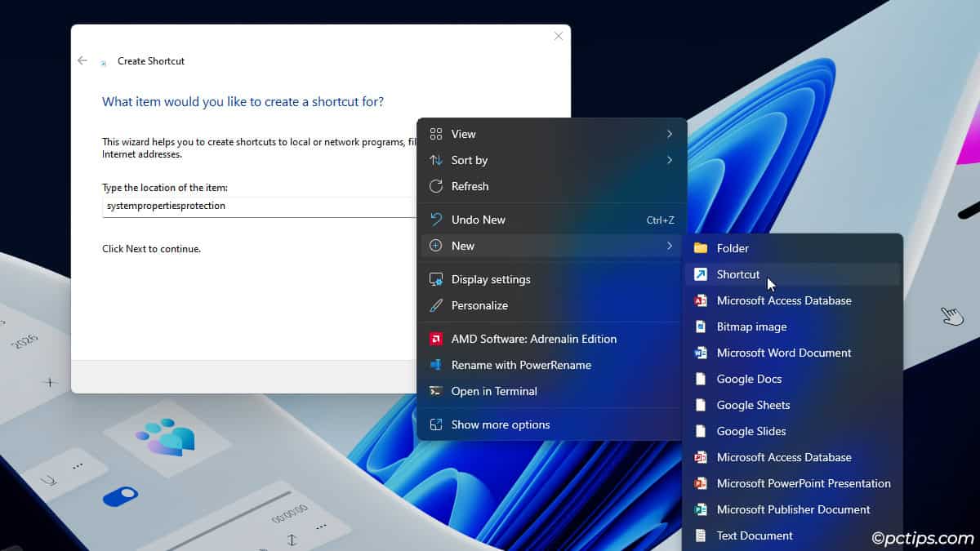Click the yellow Folder icon in submenu

point(701,248)
